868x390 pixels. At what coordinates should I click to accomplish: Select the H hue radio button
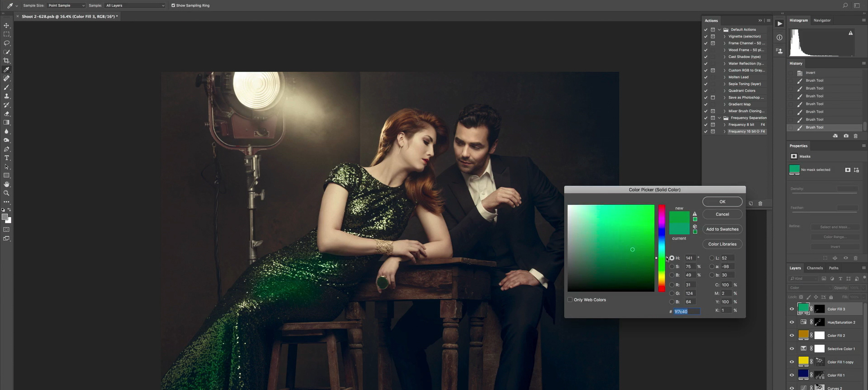point(672,258)
